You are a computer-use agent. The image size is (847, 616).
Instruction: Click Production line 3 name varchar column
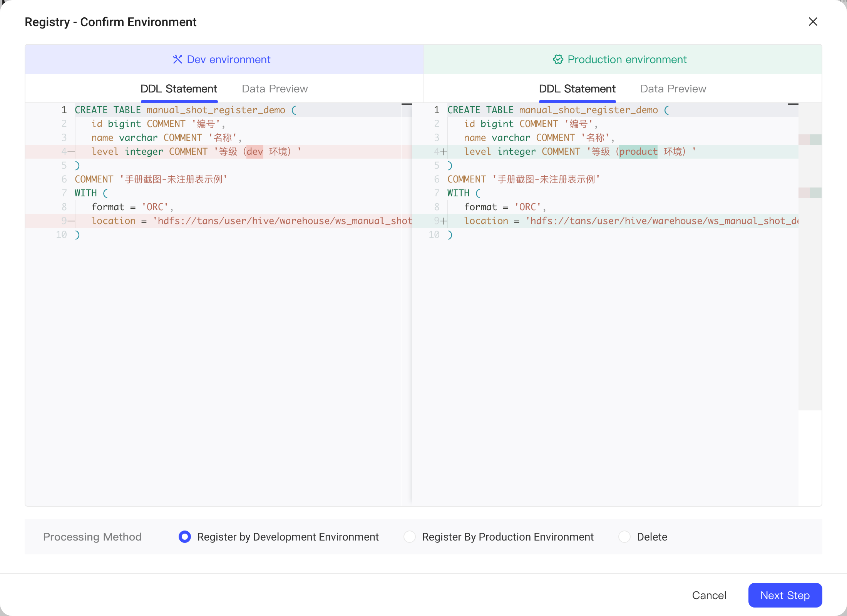pos(539,138)
